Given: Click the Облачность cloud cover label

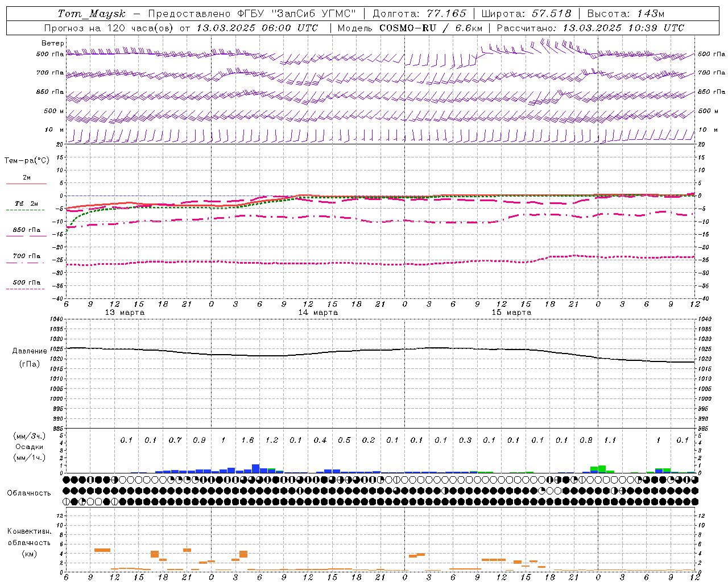Looking at the screenshot, I should point(29,493).
